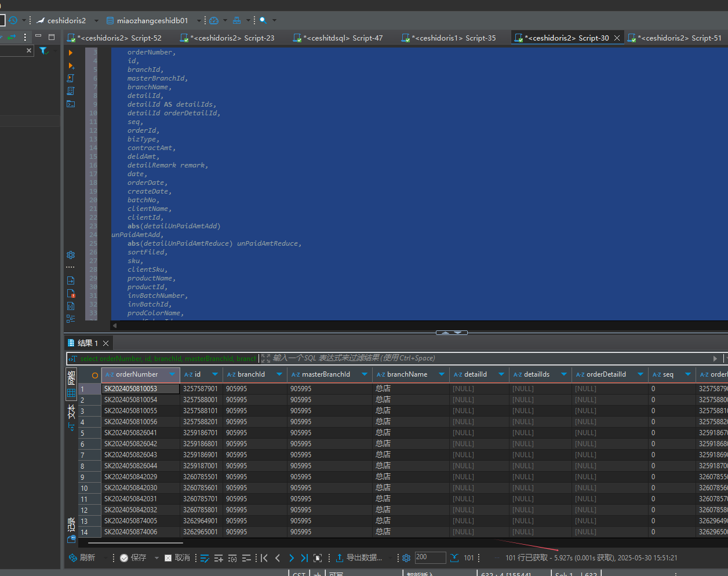Viewport: 728px width, 576px height.
Task: Select the 结果 1 results tab
Action: (x=88, y=343)
